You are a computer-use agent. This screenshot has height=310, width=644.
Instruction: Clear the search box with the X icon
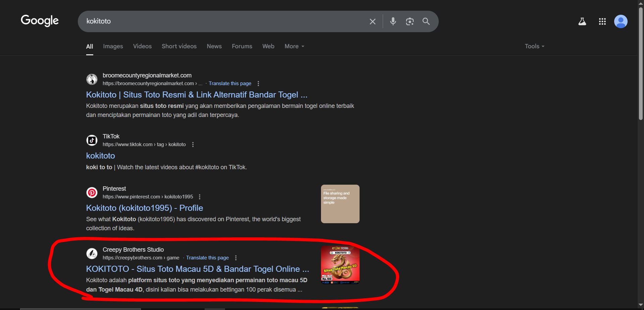click(x=372, y=21)
